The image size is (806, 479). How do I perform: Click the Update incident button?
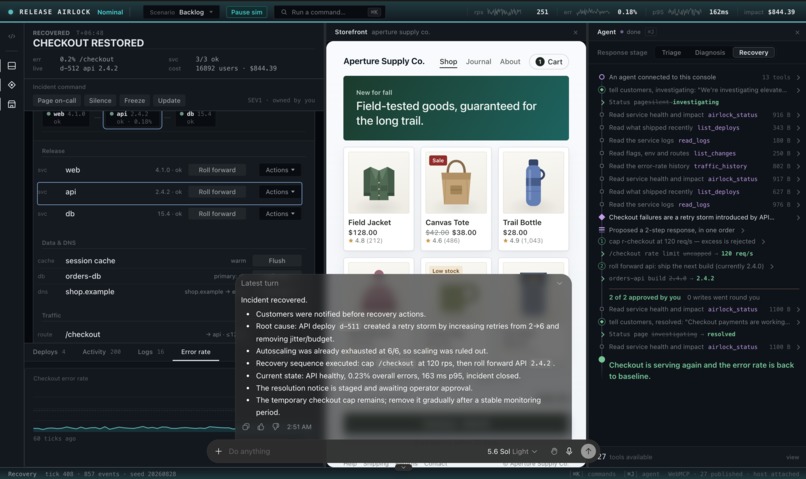(169, 101)
